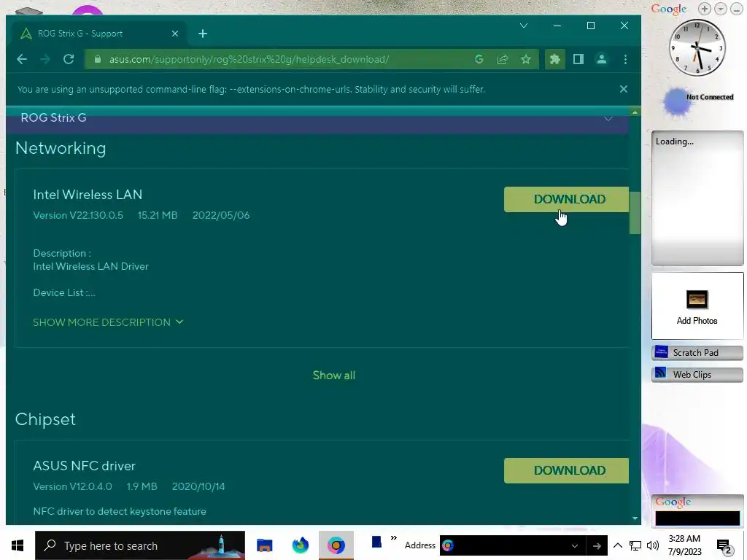Open the sidebar dropdown arrow button

coord(721,9)
